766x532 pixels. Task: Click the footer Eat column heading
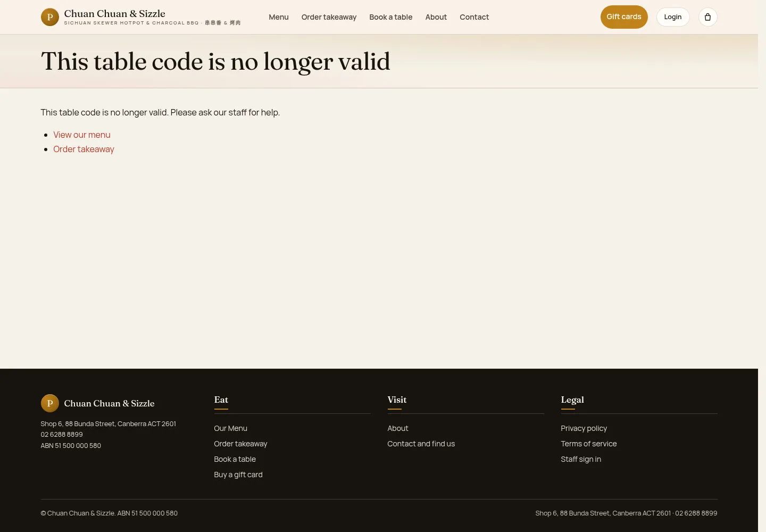click(x=221, y=400)
